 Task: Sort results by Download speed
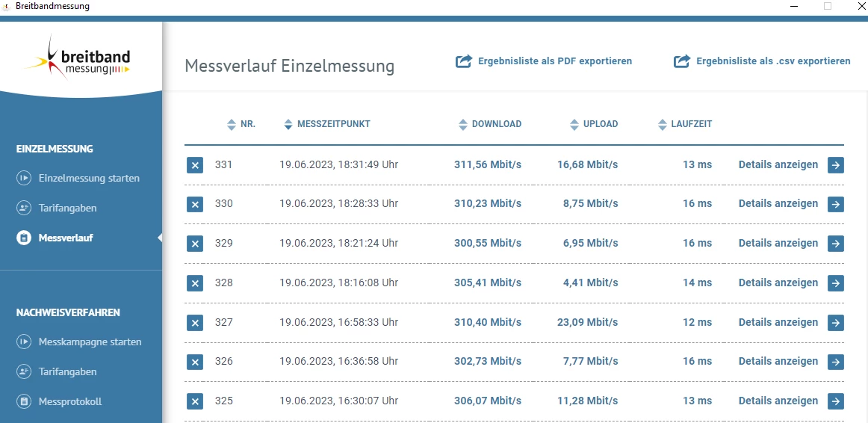click(x=463, y=124)
